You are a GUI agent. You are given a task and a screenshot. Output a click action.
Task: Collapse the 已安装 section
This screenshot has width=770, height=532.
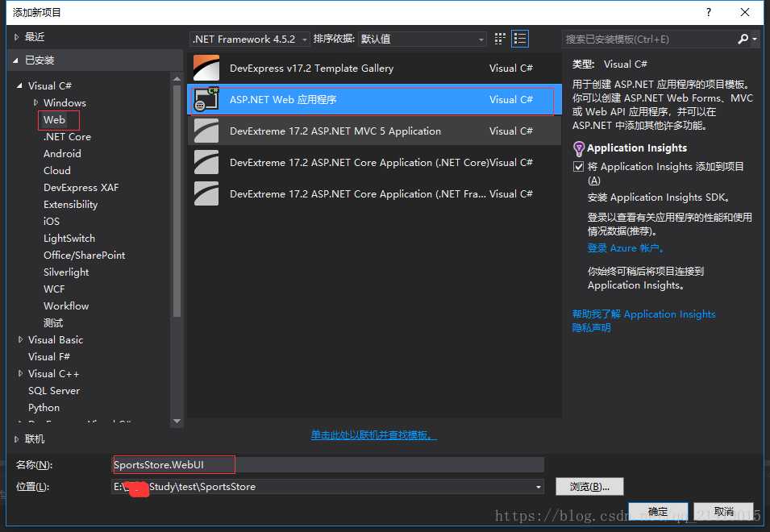point(15,60)
